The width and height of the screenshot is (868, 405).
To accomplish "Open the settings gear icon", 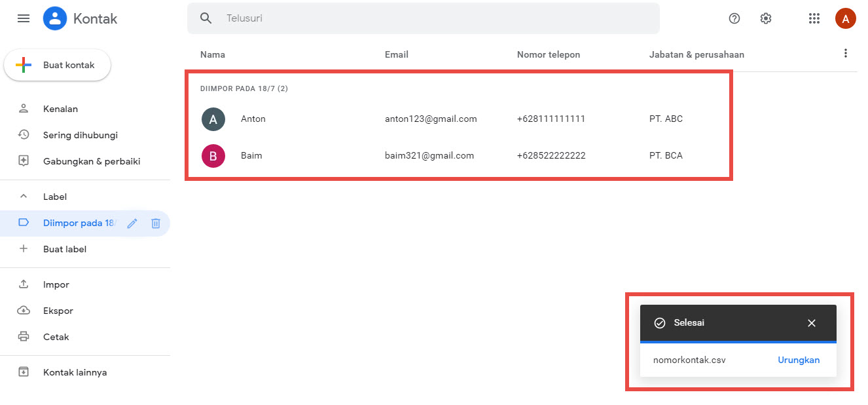I will 766,18.
